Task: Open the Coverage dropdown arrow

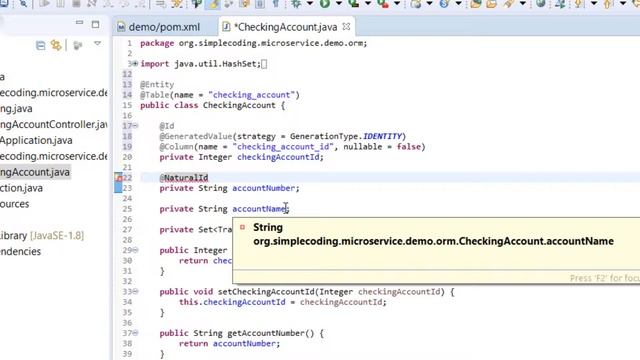Action: pyautogui.click(x=368, y=4)
